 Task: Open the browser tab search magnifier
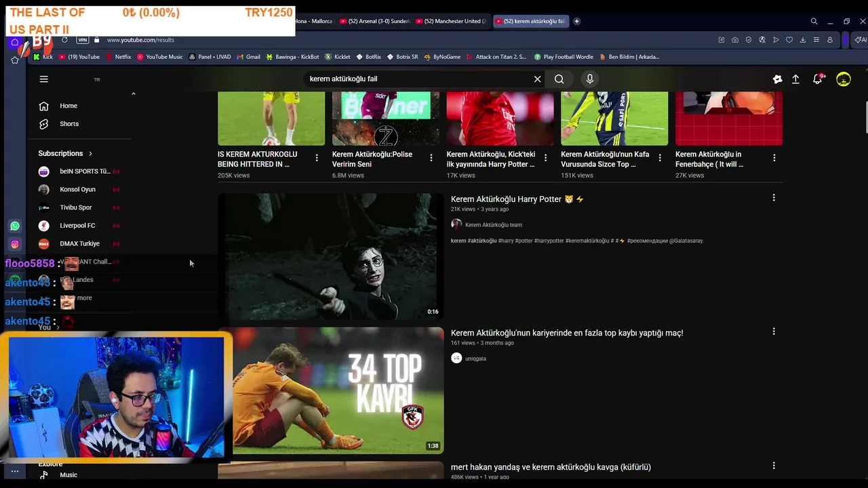click(x=814, y=21)
